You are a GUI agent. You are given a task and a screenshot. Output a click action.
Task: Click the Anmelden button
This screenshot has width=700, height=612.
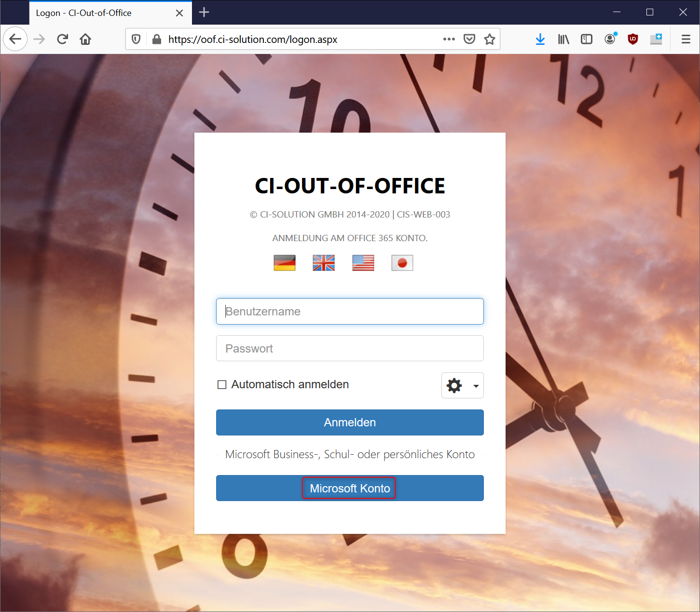[x=350, y=422]
